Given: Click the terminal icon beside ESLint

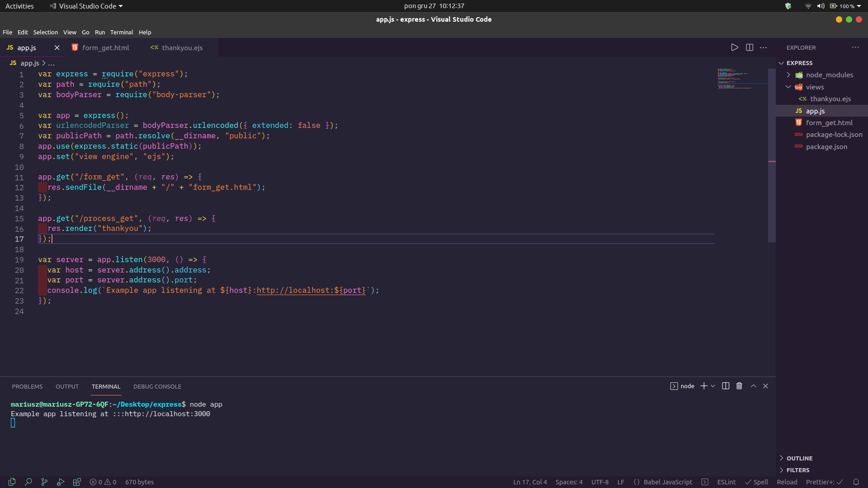Looking at the screenshot, I should tap(705, 482).
